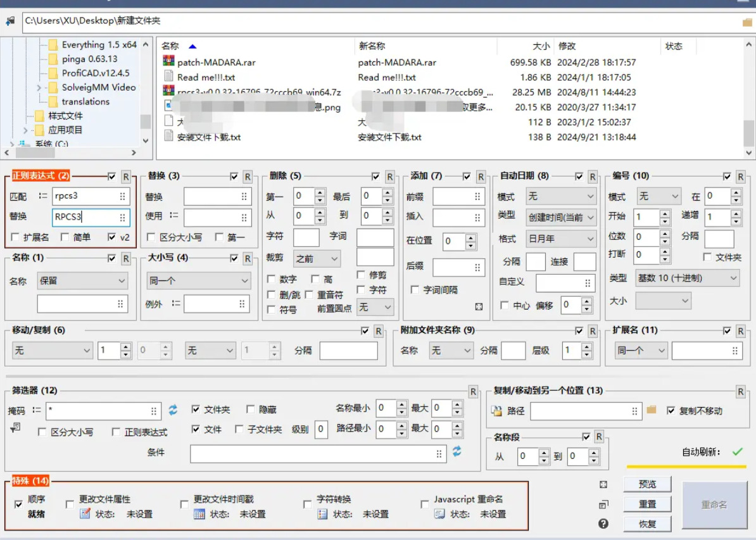Open 大小写 同一个 dropdown
Image resolution: width=756 pixels, height=540 pixels.
pos(198,280)
